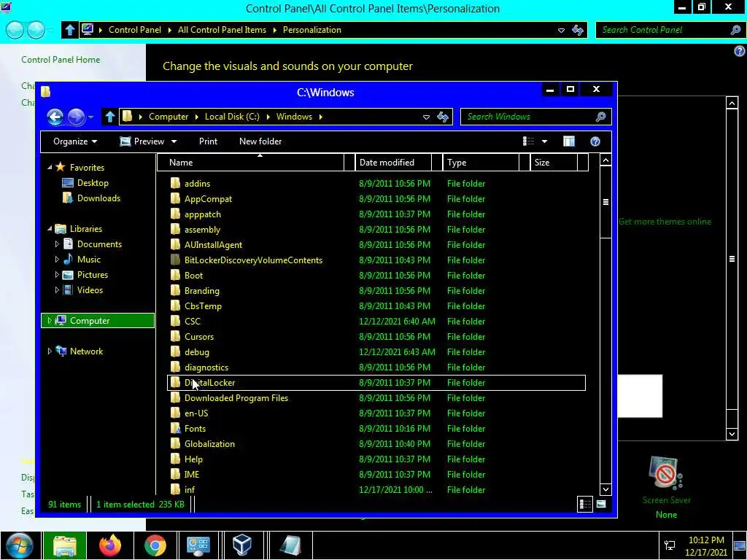Screen dimensions: 747x560
Task: Select the Globalization folder
Action: pos(209,444)
